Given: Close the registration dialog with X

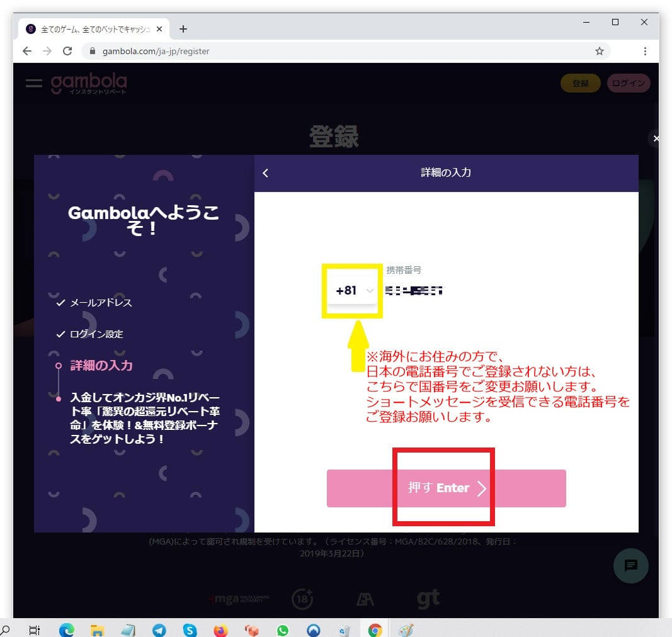Looking at the screenshot, I should [655, 138].
